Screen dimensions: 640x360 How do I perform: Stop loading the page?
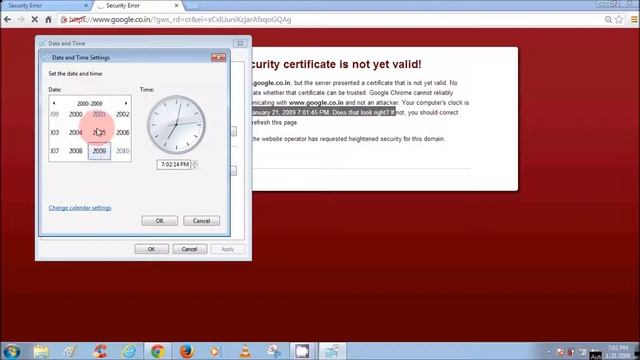click(35, 20)
